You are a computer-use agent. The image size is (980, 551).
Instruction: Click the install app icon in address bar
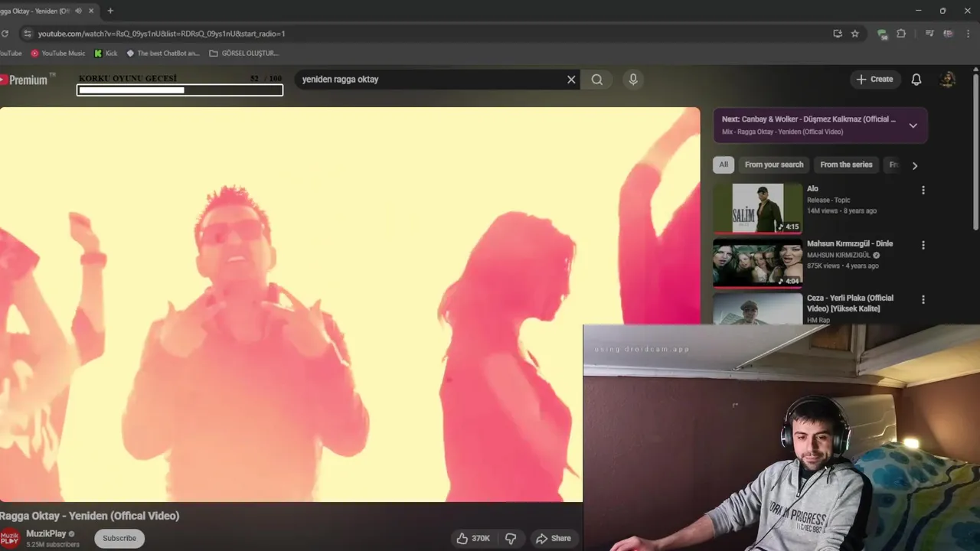point(838,34)
